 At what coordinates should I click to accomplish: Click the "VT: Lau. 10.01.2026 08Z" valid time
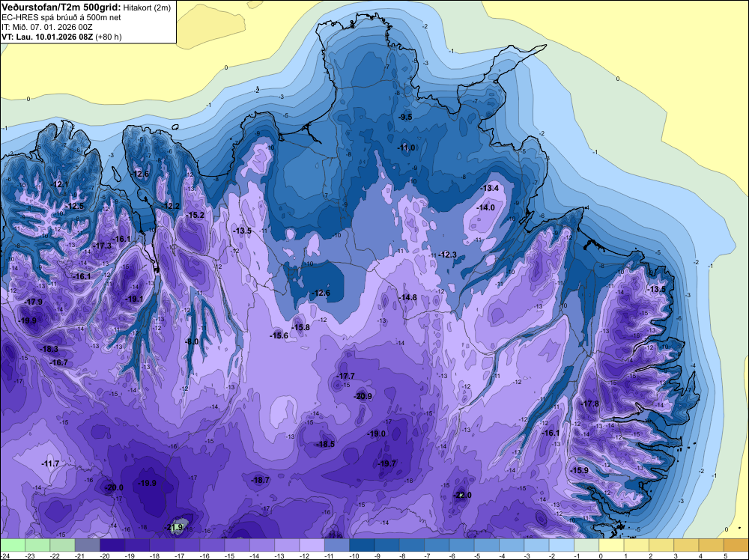(x=47, y=37)
